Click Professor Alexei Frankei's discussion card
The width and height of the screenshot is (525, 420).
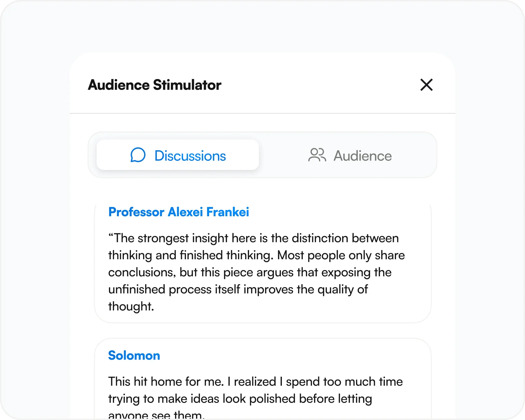pyautogui.click(x=263, y=263)
